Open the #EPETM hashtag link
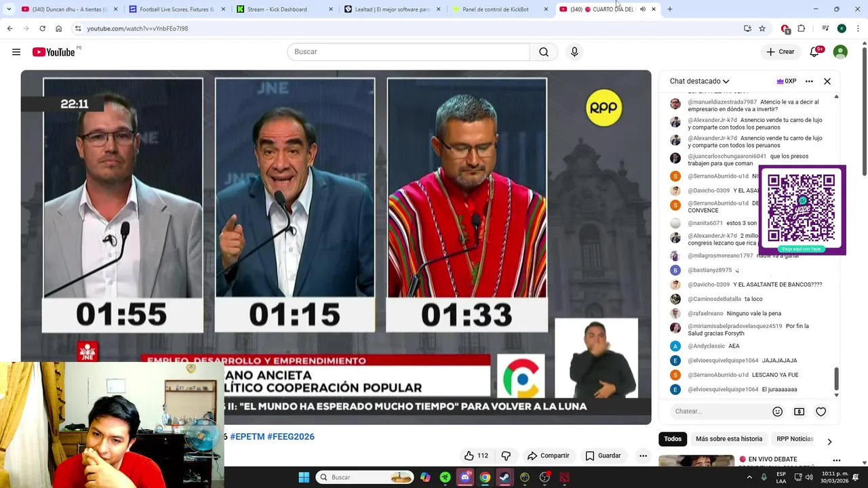Screen dimensions: 868x488 [x=247, y=436]
